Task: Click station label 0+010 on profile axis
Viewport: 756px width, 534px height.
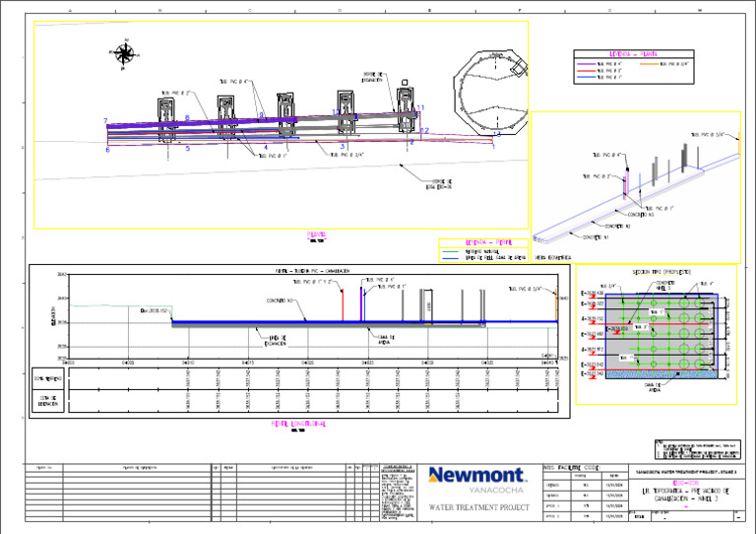Action: coord(188,363)
